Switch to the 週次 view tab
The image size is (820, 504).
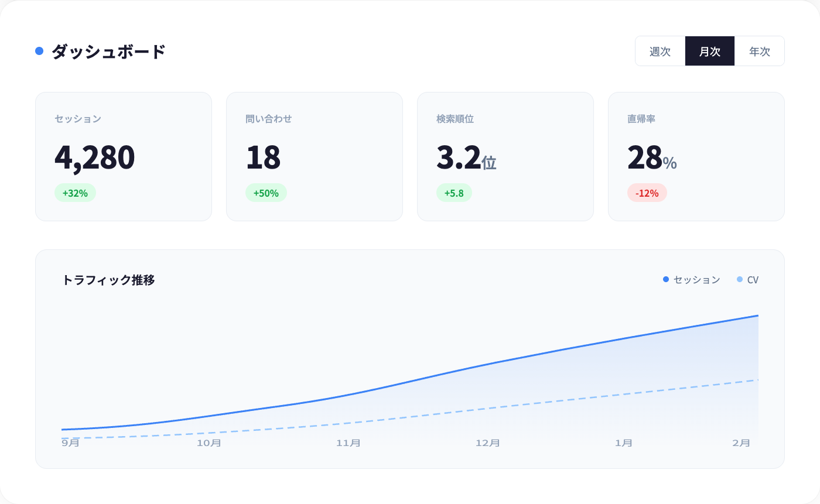660,52
